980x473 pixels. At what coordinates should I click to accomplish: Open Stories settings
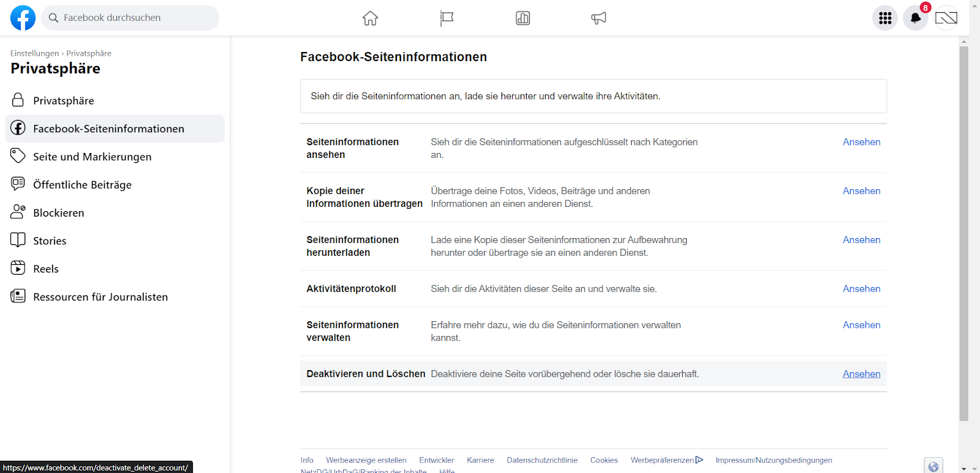[x=115, y=241]
